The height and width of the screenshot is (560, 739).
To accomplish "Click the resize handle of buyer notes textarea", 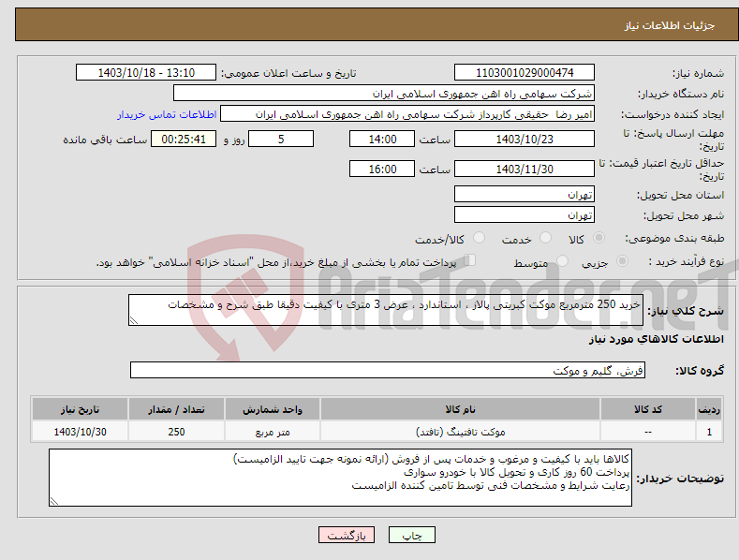I will click(x=54, y=502).
